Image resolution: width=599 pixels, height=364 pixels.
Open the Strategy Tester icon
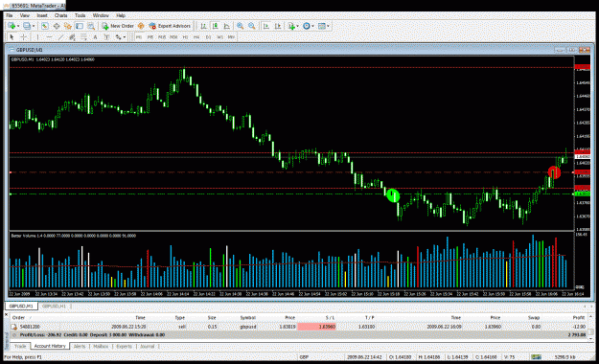point(91,26)
